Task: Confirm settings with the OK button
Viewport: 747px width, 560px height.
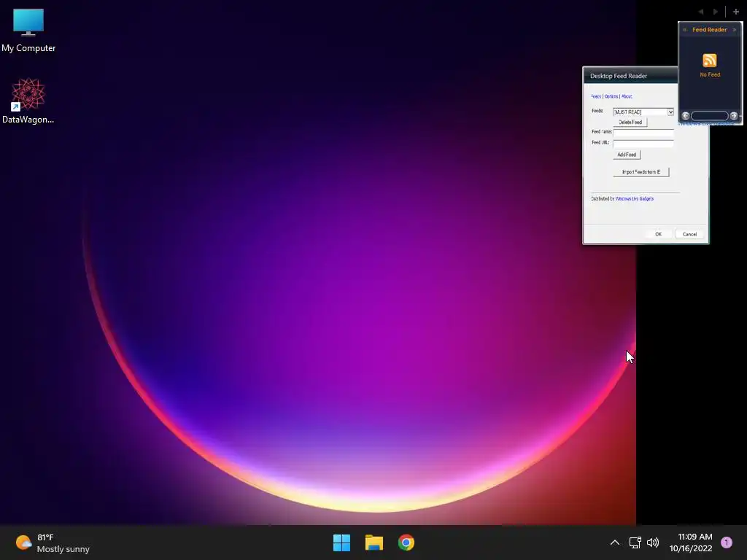Action: tap(659, 234)
